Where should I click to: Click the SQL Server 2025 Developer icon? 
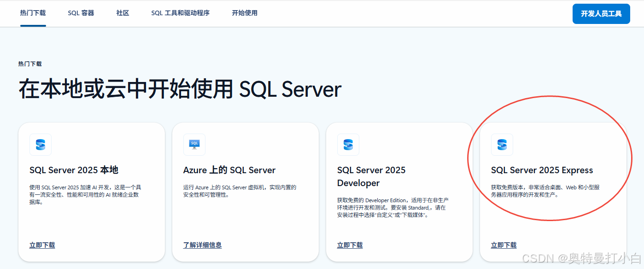(348, 145)
